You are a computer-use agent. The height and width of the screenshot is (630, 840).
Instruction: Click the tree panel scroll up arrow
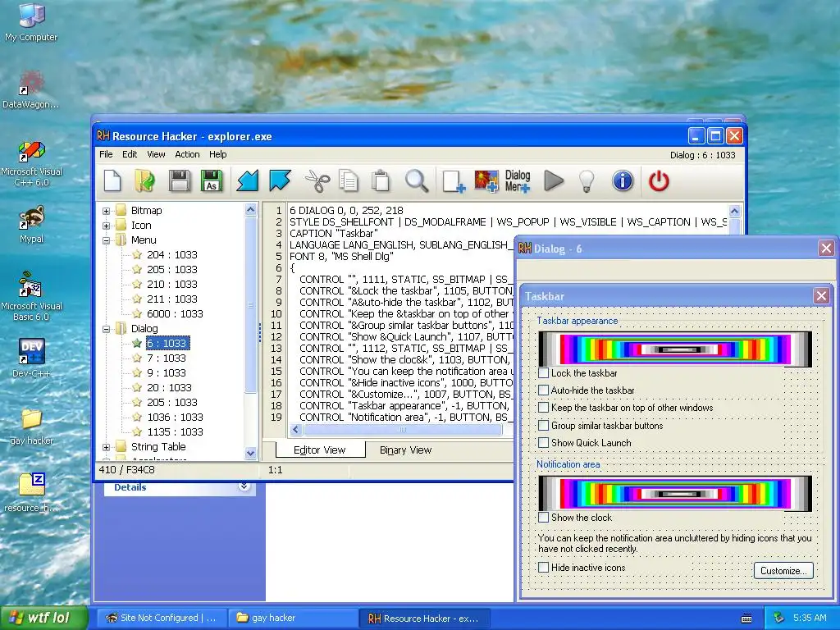251,210
